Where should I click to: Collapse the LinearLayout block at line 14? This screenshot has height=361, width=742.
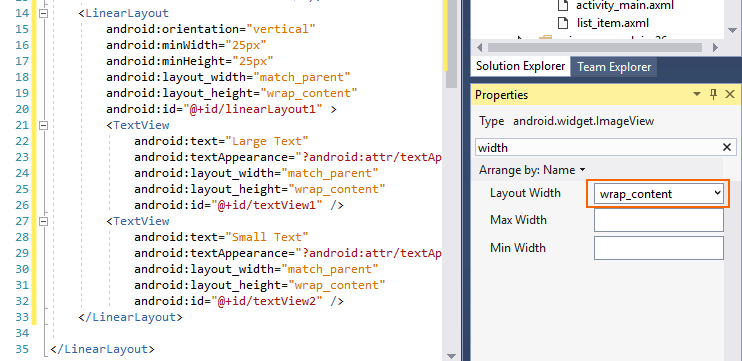coord(44,14)
